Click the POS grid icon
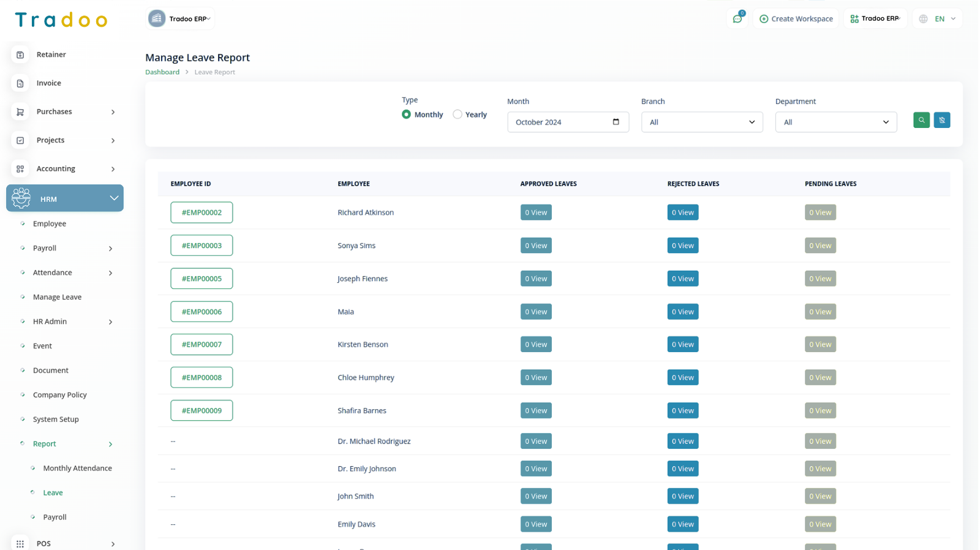 pyautogui.click(x=20, y=543)
